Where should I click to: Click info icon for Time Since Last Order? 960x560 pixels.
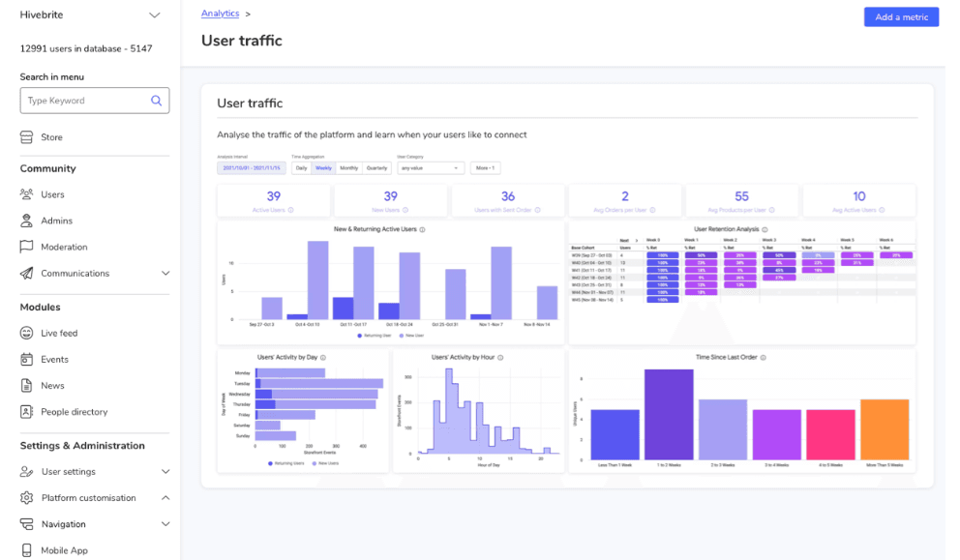point(763,358)
